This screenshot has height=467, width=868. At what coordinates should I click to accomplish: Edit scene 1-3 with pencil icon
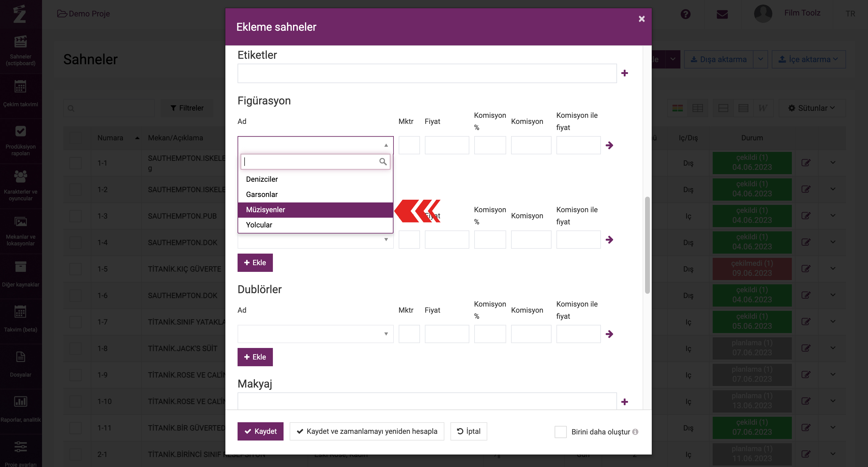(806, 216)
